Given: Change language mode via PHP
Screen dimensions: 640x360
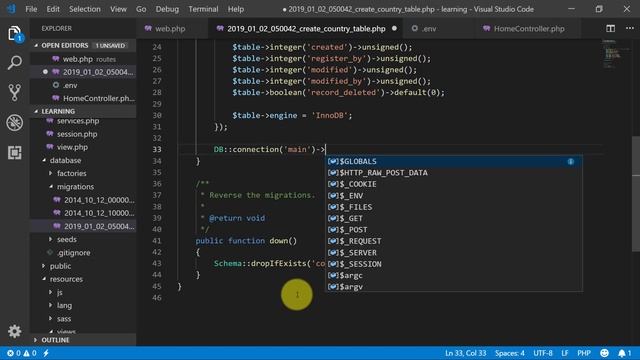Looking at the screenshot, I should pyautogui.click(x=584, y=353).
